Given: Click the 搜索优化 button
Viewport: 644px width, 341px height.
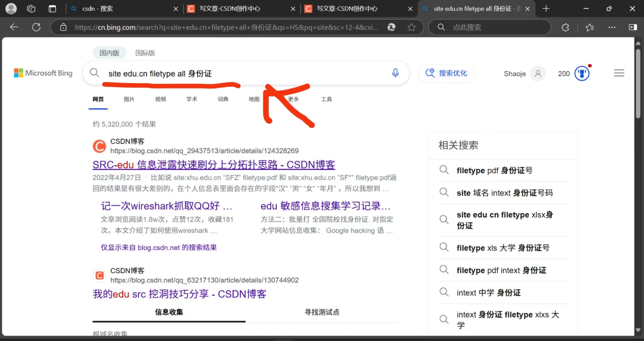Looking at the screenshot, I should [446, 73].
